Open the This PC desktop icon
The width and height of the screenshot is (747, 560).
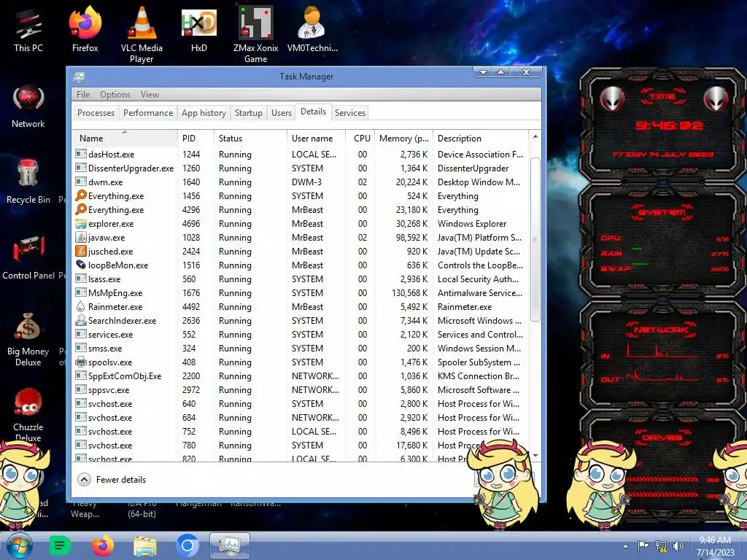28,31
